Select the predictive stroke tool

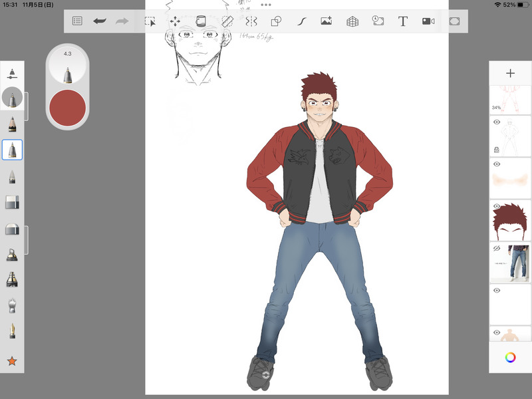[x=301, y=21]
